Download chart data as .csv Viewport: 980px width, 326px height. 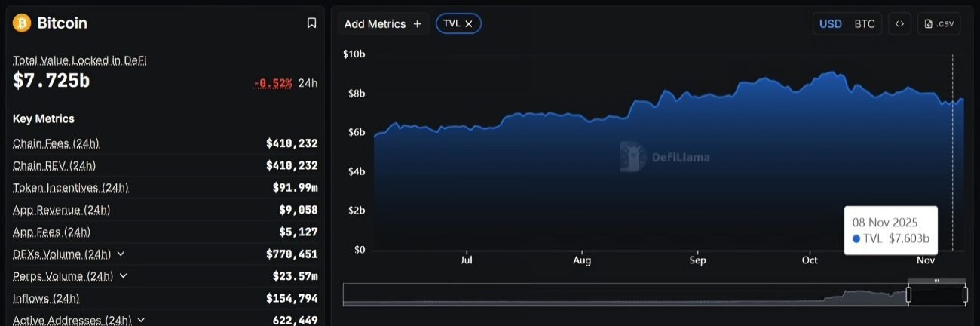pyautogui.click(x=939, y=24)
